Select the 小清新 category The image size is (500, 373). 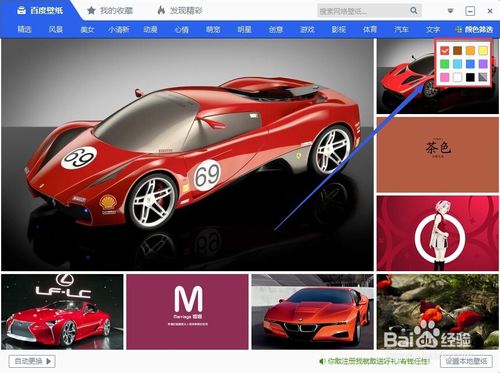pyautogui.click(x=118, y=29)
